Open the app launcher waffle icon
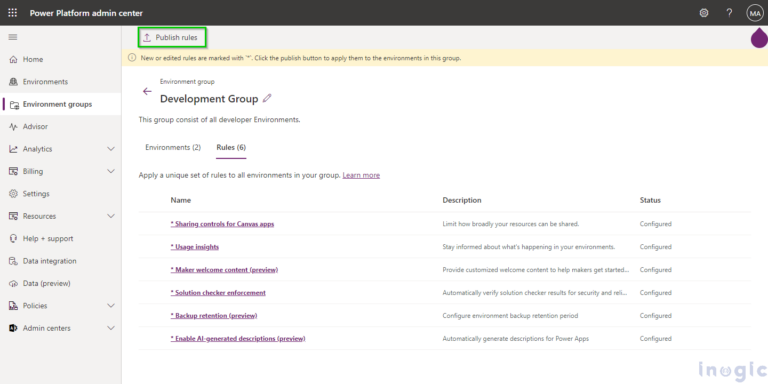This screenshot has height=384, width=768. 13,13
